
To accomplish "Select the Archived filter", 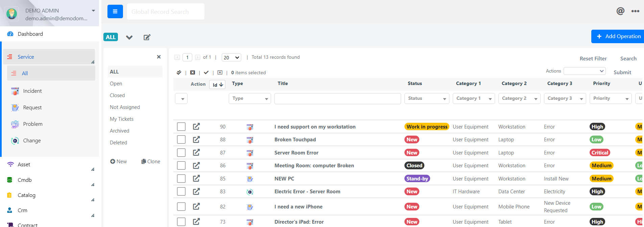I will coord(119,131).
